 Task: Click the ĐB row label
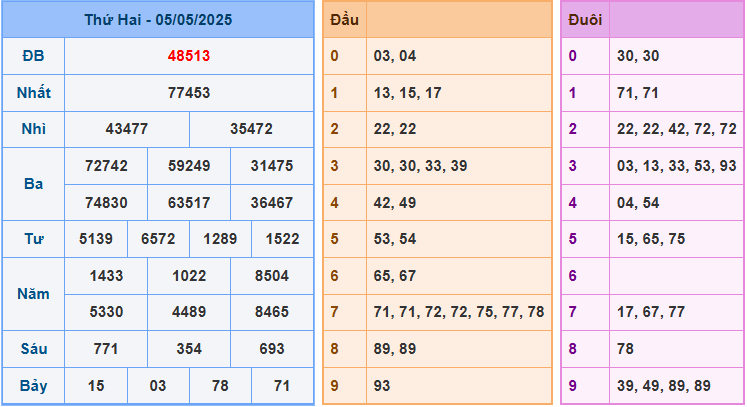point(33,56)
